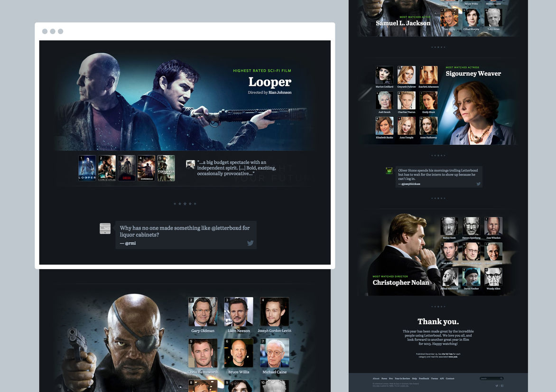
Task: Select Liam Neeson's portrait
Action: tap(239, 311)
